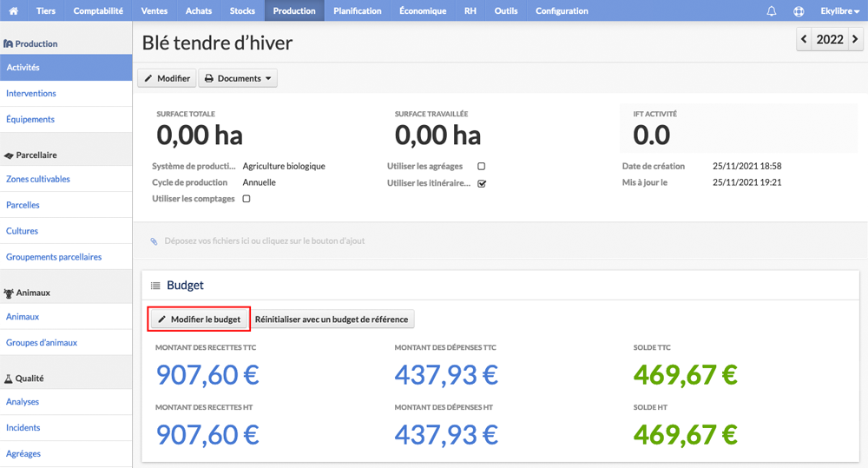This screenshot has width=868, height=468.
Task: Select the Production menu tab
Action: [x=294, y=10]
